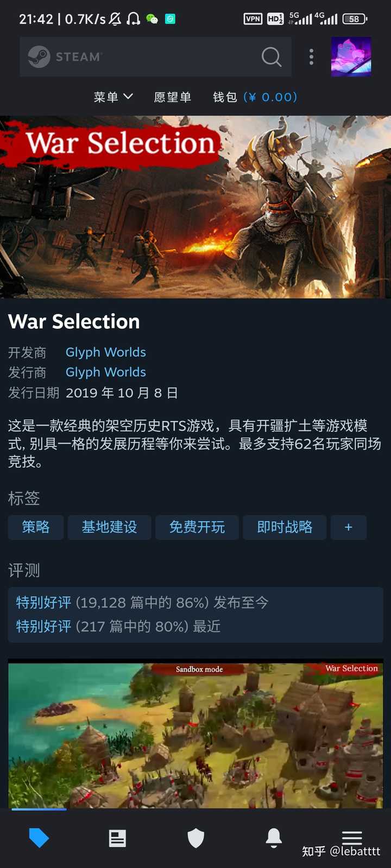Select the store tag icon in bottom bar
The height and width of the screenshot is (868, 391).
tap(39, 838)
